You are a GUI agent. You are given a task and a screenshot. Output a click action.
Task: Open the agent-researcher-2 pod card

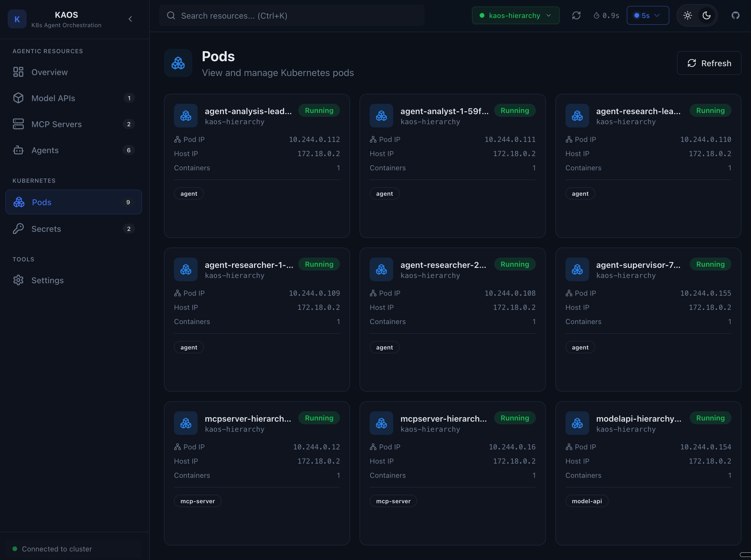(x=452, y=319)
